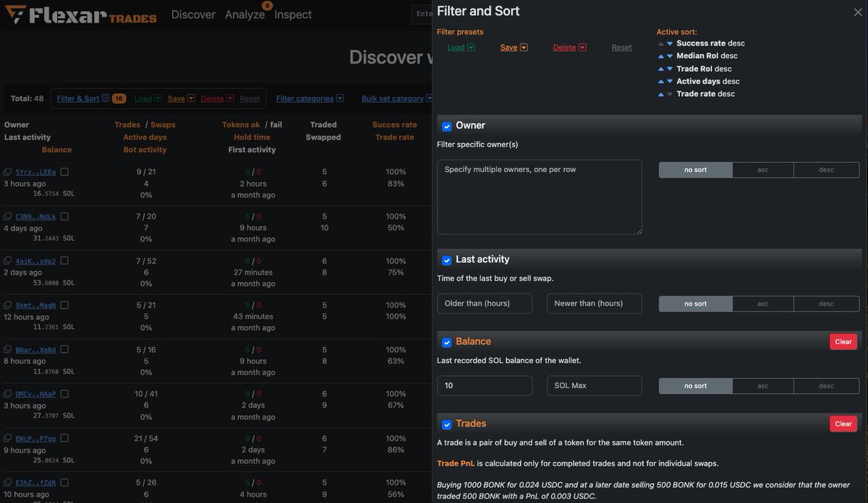The height and width of the screenshot is (503, 868).
Task: Open Save preset dropdown in Filter panel
Action: 514,48
